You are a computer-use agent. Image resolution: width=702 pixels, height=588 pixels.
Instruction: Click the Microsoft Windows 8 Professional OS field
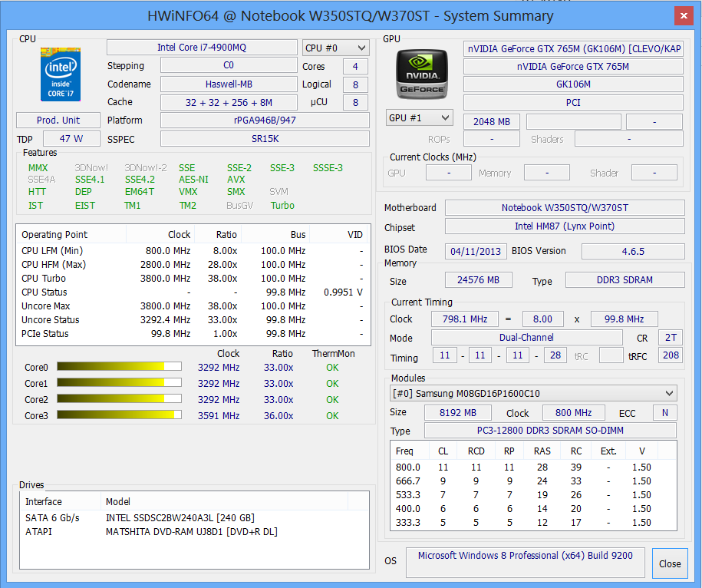pos(525,563)
